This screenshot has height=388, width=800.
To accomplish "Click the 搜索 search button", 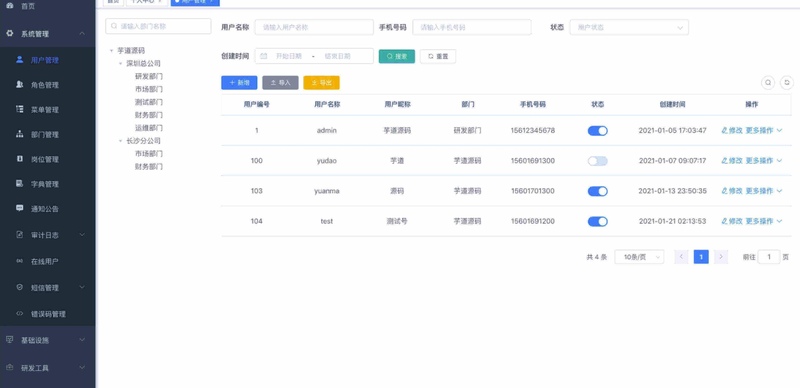I will pos(396,56).
